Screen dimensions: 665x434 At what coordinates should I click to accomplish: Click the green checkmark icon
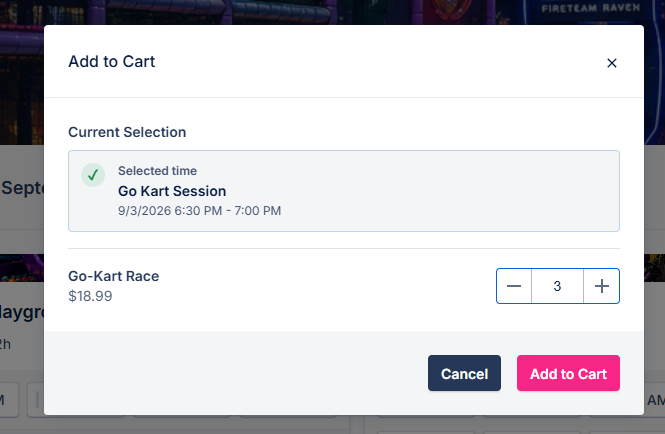pyautogui.click(x=93, y=175)
